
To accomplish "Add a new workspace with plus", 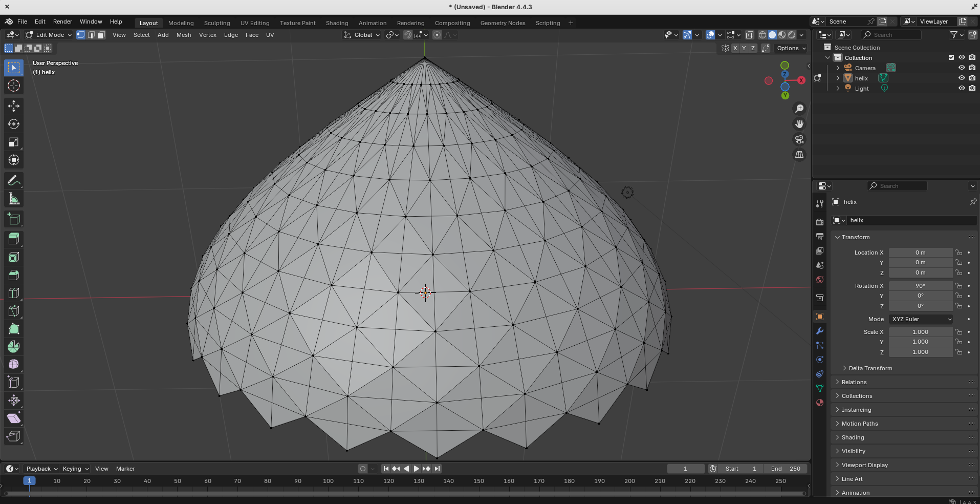I will click(571, 23).
